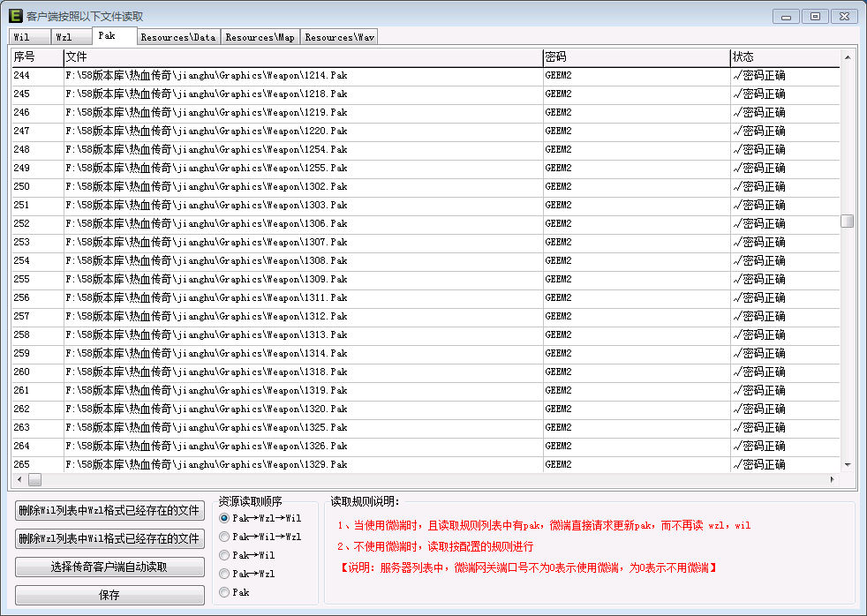Switch to the Wzl tab
The width and height of the screenshot is (867, 616).
[72, 37]
